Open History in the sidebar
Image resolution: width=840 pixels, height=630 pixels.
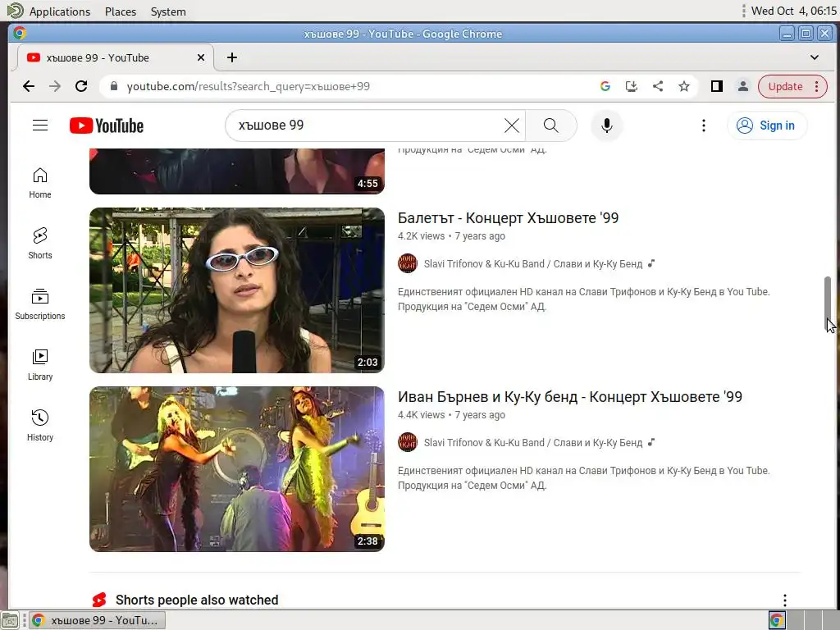[40, 426]
